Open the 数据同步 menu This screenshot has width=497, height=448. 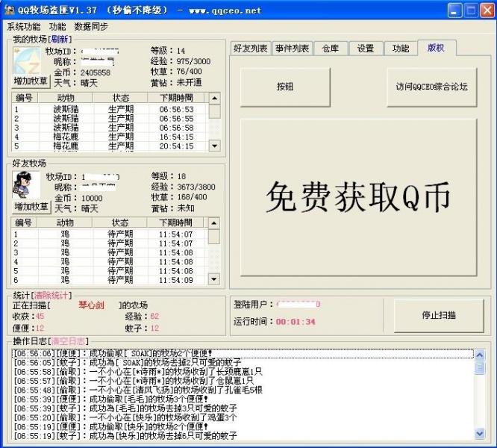pos(91,27)
